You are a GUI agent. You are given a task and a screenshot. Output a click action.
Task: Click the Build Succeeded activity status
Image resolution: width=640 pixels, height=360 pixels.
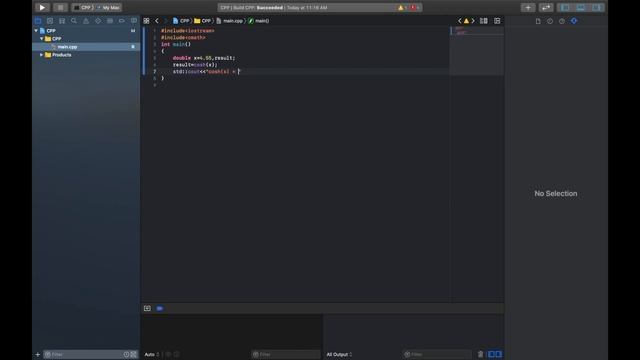pyautogui.click(x=273, y=8)
